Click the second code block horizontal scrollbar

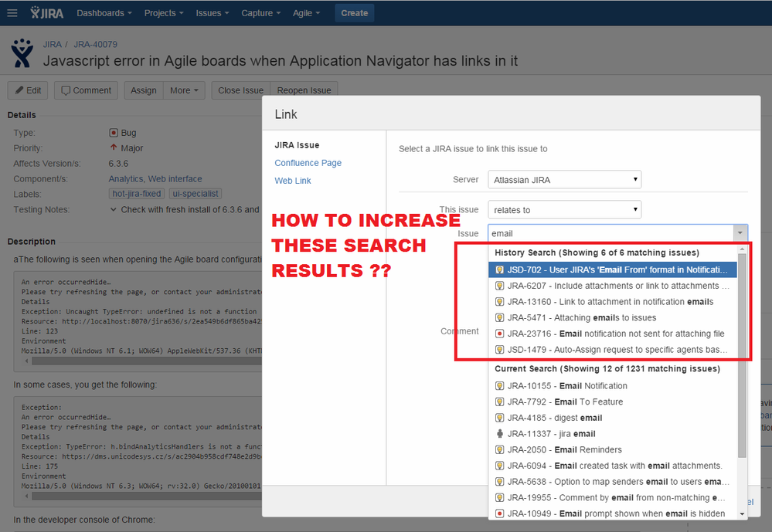[x=146, y=496]
